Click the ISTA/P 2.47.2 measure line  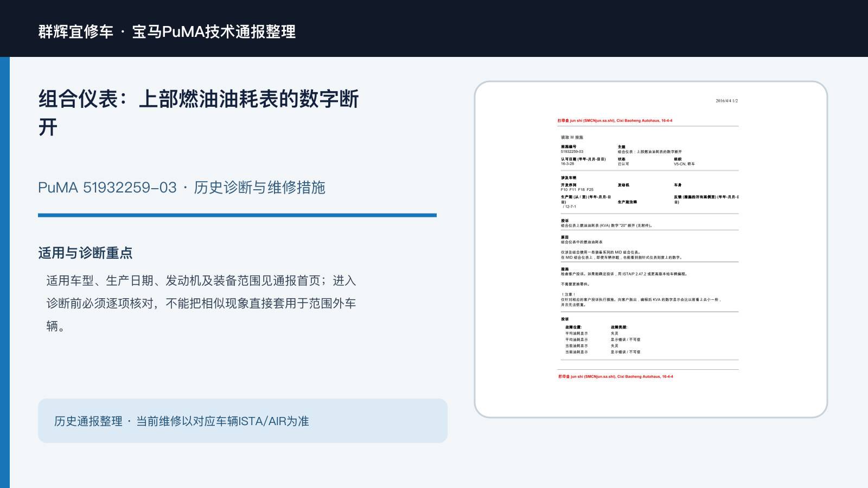[624, 274]
